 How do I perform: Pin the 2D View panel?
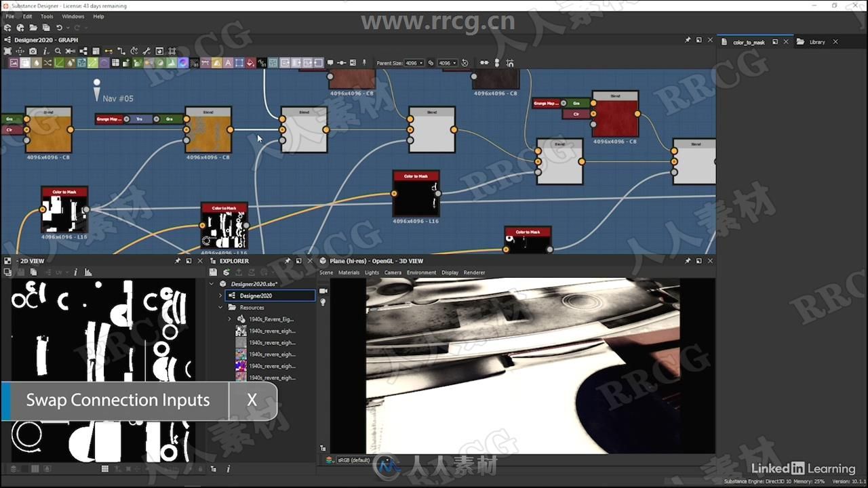point(178,261)
